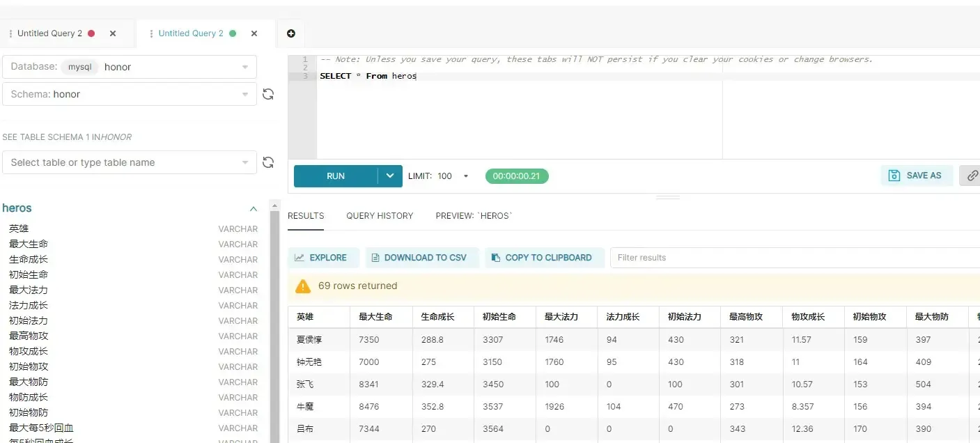Switch to the QUERY HISTORY tab
980x443 pixels.
(x=380, y=216)
